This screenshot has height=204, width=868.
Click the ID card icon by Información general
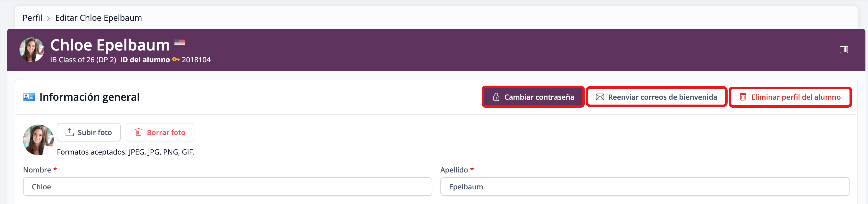pos(29,97)
